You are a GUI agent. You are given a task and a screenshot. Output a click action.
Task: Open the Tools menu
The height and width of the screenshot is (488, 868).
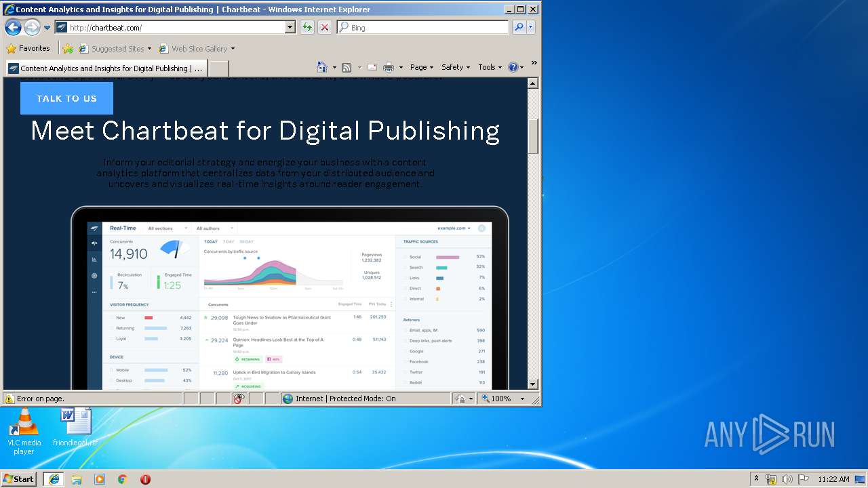pos(490,67)
